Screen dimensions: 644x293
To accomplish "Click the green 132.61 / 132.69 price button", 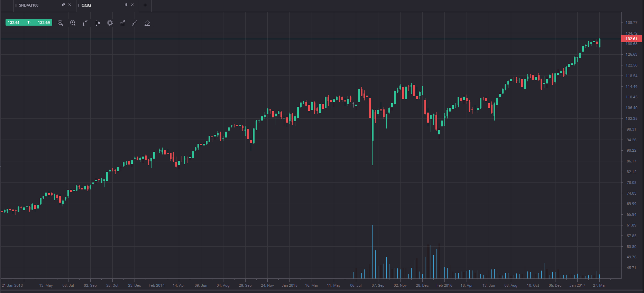I will (x=29, y=23).
